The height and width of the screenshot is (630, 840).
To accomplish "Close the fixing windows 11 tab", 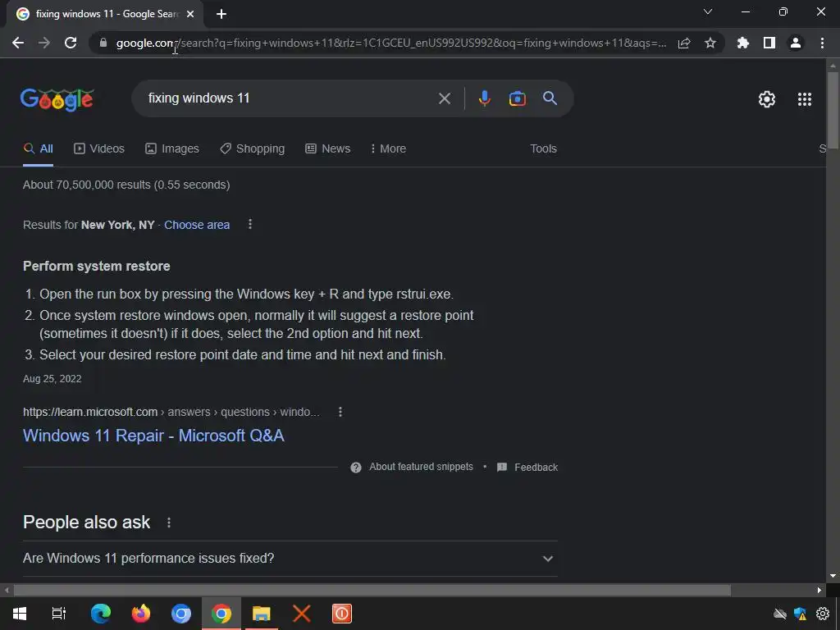I will pos(190,14).
